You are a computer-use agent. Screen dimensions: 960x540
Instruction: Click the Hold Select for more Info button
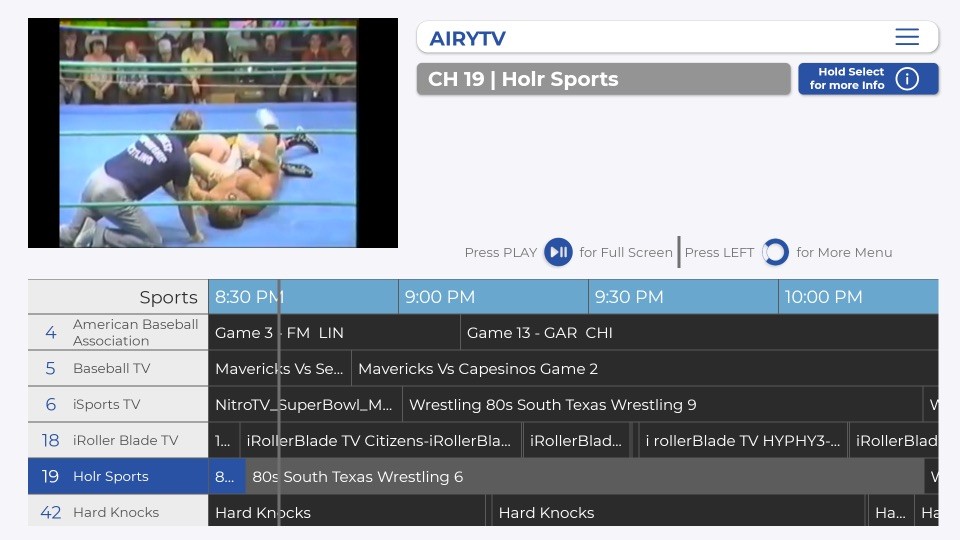click(868, 78)
